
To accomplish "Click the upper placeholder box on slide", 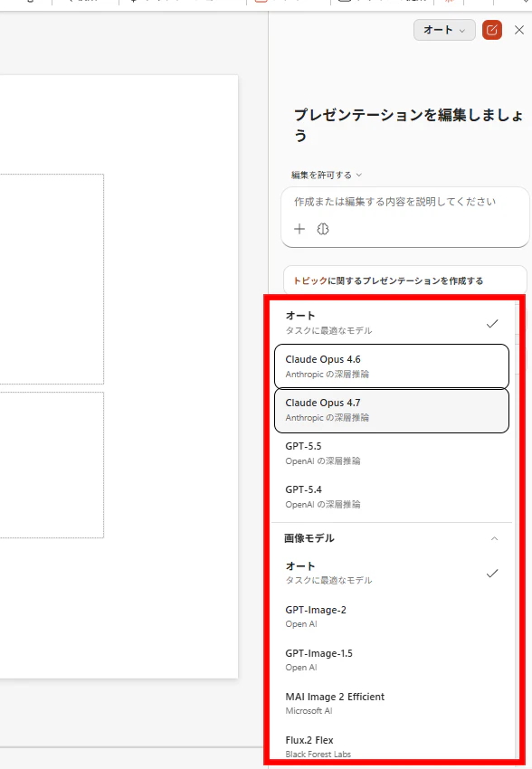I will tap(52, 279).
